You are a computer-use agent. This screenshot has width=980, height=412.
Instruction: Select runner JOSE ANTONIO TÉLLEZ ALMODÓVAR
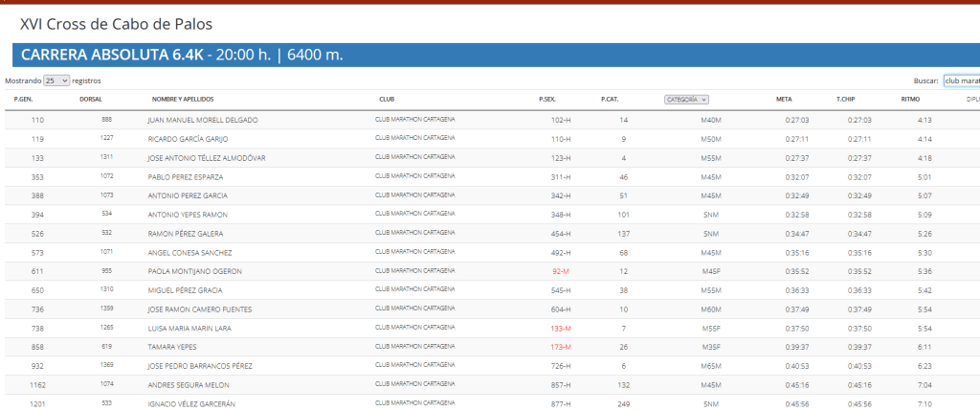click(x=207, y=158)
